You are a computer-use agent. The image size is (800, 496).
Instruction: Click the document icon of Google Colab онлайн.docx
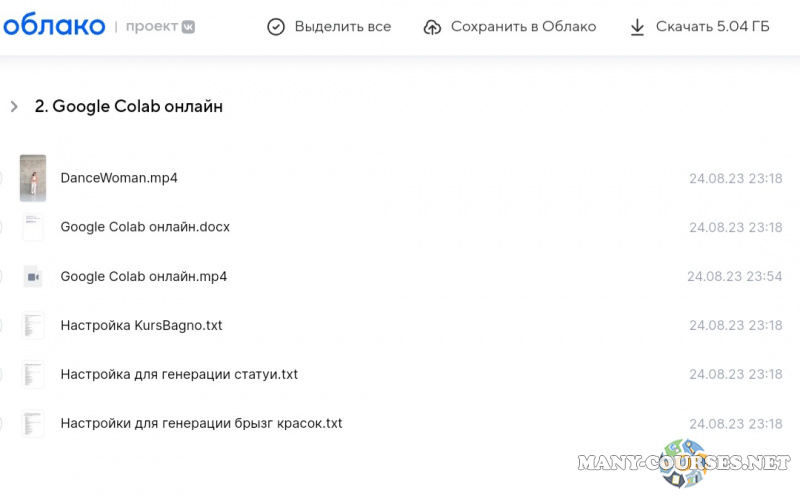pos(33,227)
